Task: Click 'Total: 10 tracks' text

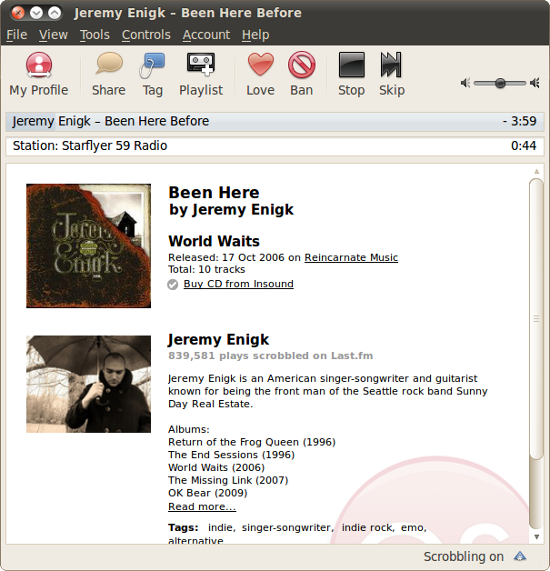Action: tap(207, 269)
